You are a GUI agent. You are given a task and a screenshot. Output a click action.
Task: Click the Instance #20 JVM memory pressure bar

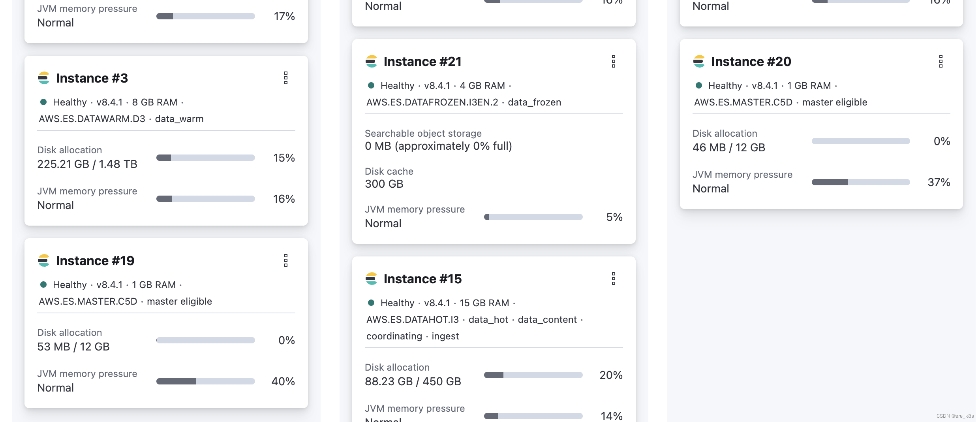tap(861, 183)
